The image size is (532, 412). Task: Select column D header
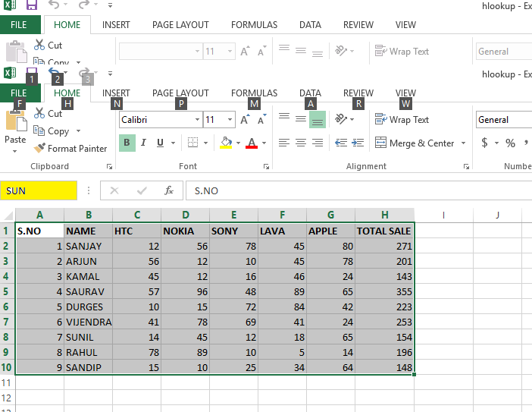coord(185,215)
